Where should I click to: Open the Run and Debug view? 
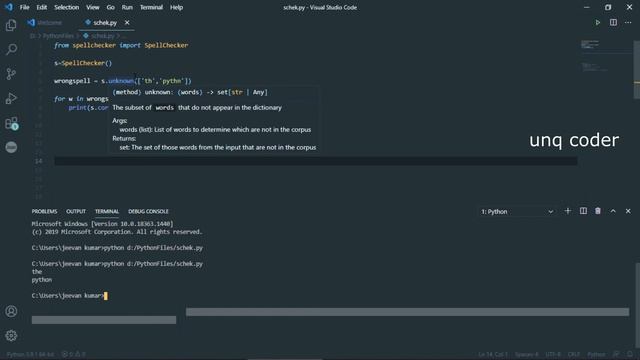click(11, 98)
